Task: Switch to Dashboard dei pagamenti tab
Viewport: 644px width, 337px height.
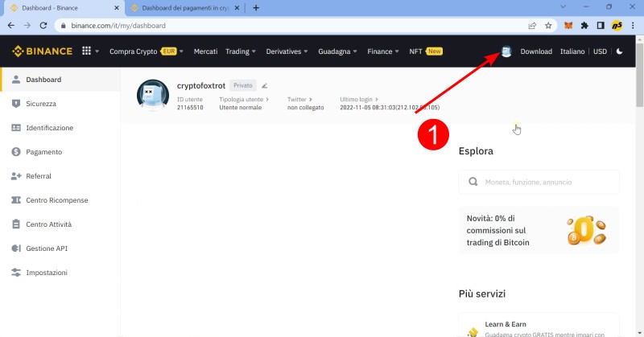Action: pyautogui.click(x=185, y=8)
